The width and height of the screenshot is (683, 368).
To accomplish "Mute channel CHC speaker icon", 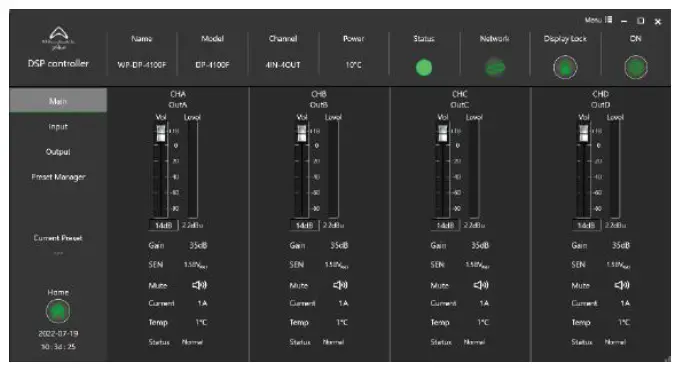I will click(481, 285).
